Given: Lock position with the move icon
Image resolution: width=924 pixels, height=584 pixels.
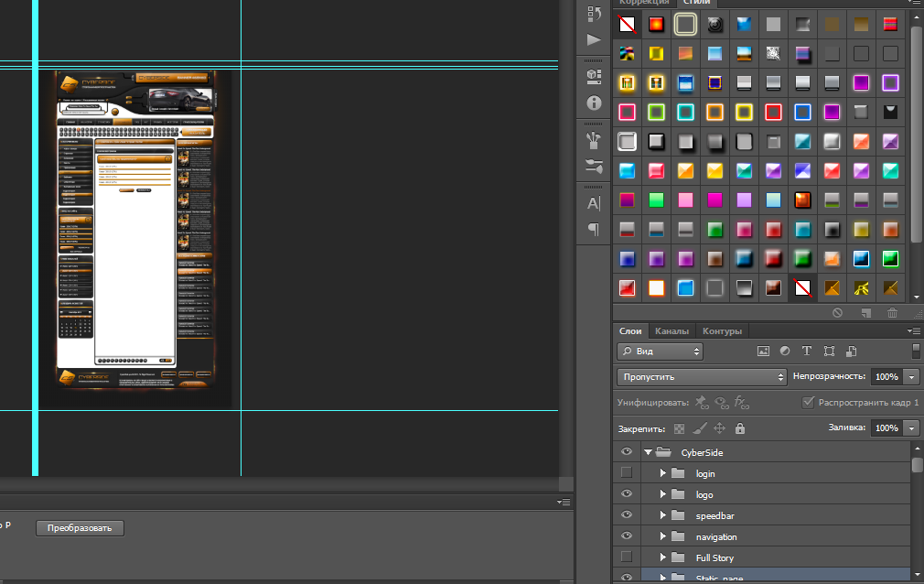Looking at the screenshot, I should click(x=719, y=428).
